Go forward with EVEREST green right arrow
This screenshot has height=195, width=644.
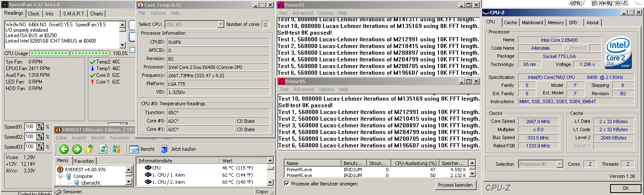[x=77, y=149]
